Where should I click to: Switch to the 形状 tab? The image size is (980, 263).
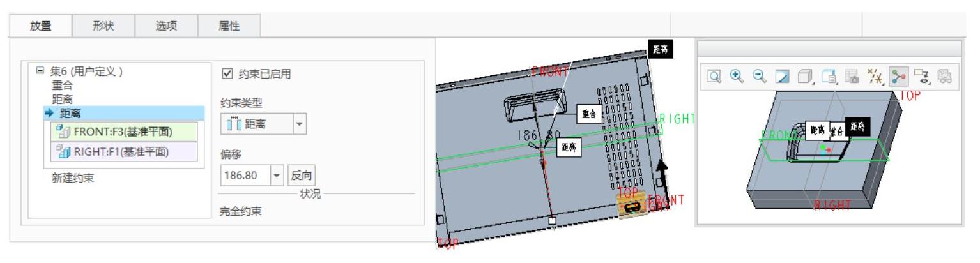coord(104,26)
